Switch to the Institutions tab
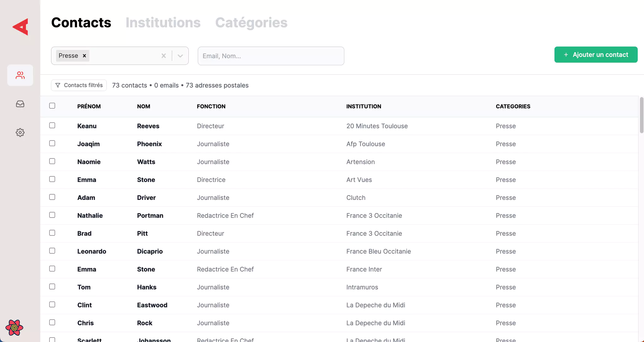The width and height of the screenshot is (644, 342). click(x=163, y=23)
